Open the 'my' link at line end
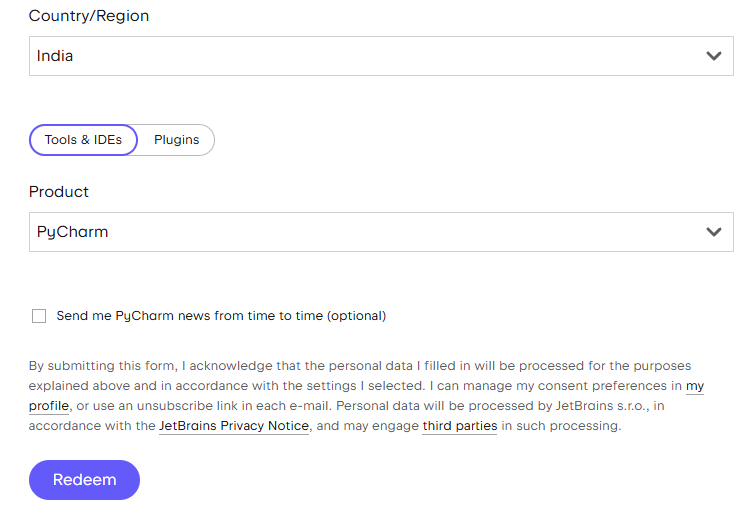 coord(695,386)
